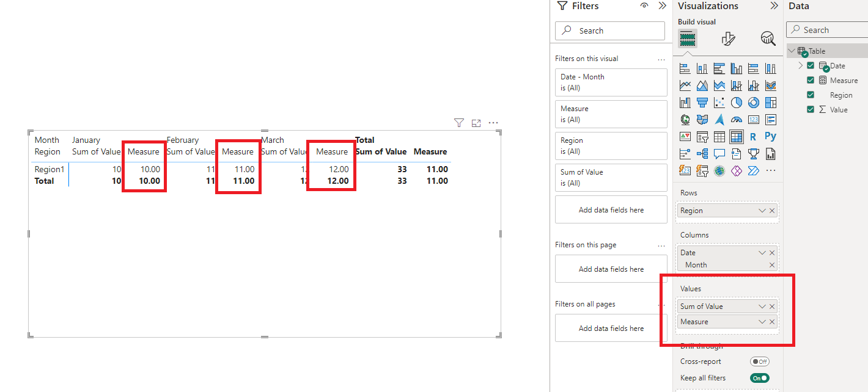
Task: Choose the R script visual
Action: coord(754,137)
